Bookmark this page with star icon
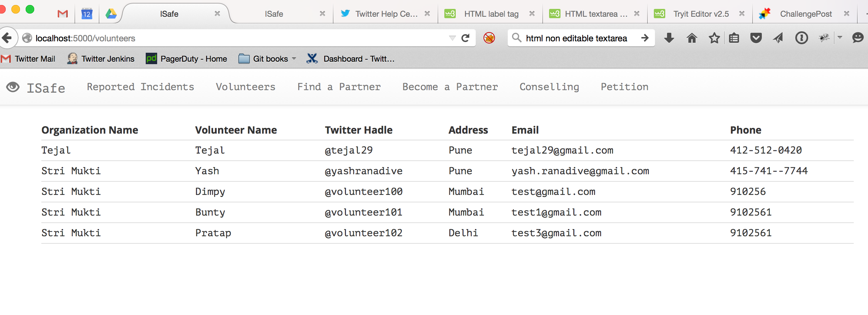This screenshot has width=868, height=315. (714, 38)
